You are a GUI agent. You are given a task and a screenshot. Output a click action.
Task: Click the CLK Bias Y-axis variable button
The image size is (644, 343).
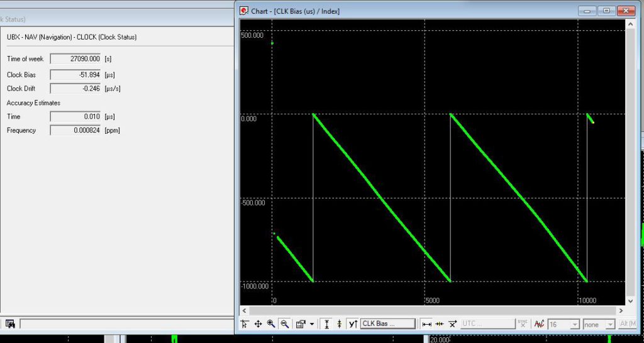coord(388,324)
